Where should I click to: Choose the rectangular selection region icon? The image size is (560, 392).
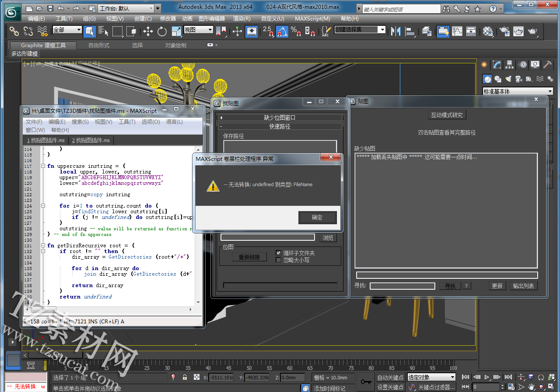pyautogui.click(x=117, y=31)
